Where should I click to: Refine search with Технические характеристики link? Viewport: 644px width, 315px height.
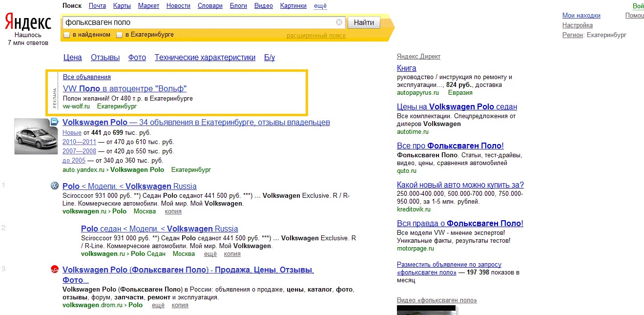205,58
